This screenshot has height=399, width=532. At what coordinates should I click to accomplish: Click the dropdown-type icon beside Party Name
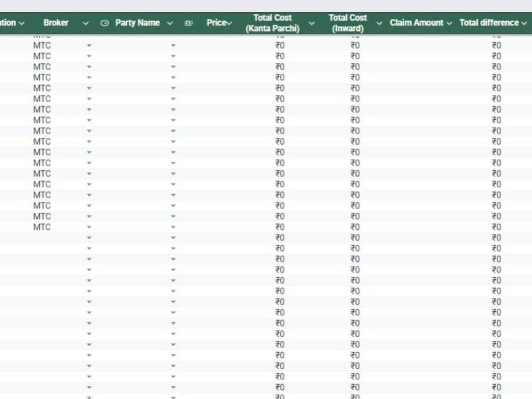(x=104, y=23)
